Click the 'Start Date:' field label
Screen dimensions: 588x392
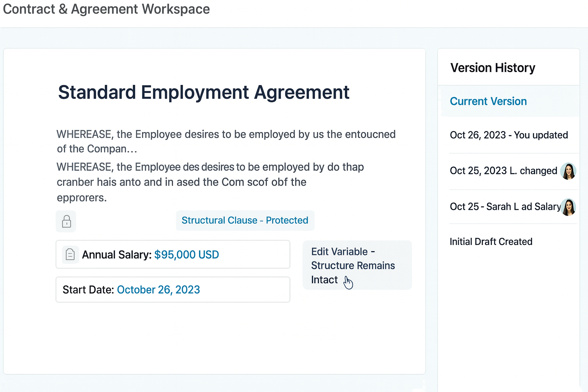click(x=88, y=290)
